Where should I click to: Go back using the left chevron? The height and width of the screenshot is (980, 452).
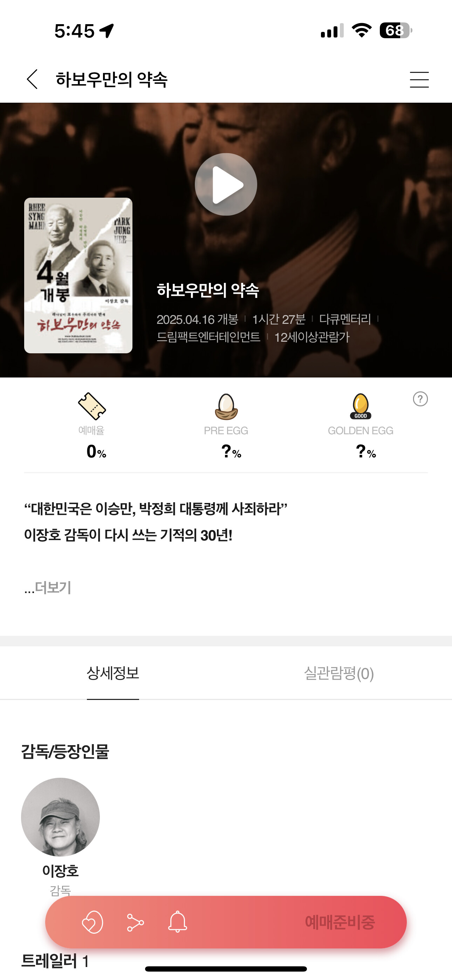pyautogui.click(x=32, y=79)
